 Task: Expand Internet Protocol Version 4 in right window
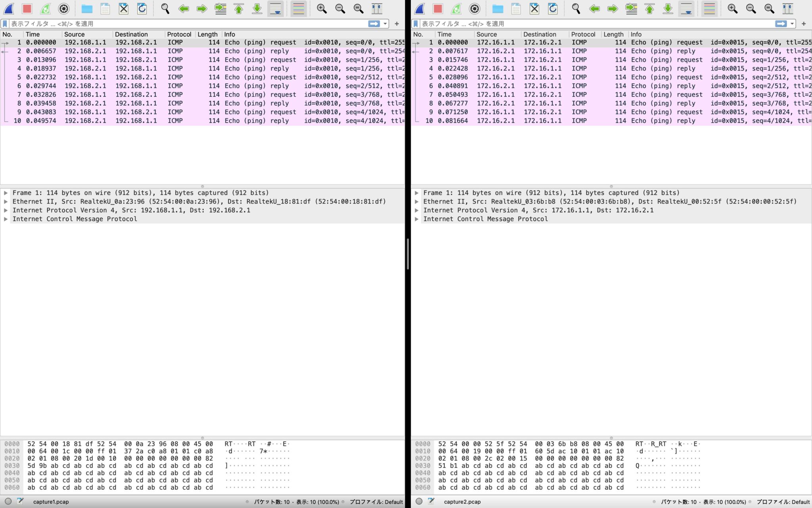click(x=416, y=210)
